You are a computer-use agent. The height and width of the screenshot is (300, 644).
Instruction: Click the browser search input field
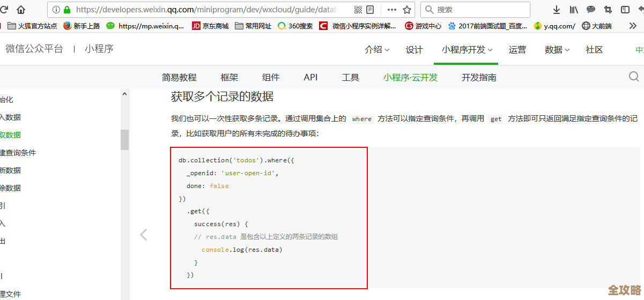(x=480, y=10)
